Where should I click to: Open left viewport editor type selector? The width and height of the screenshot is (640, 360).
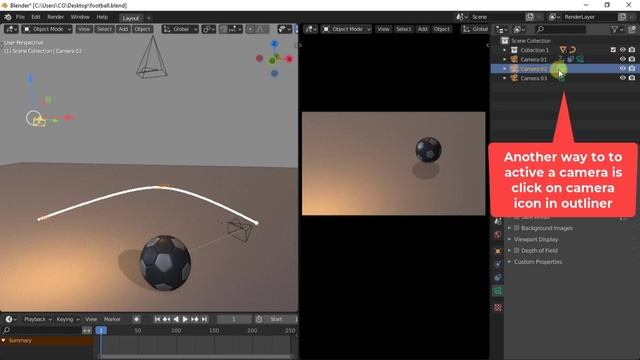tap(11, 29)
